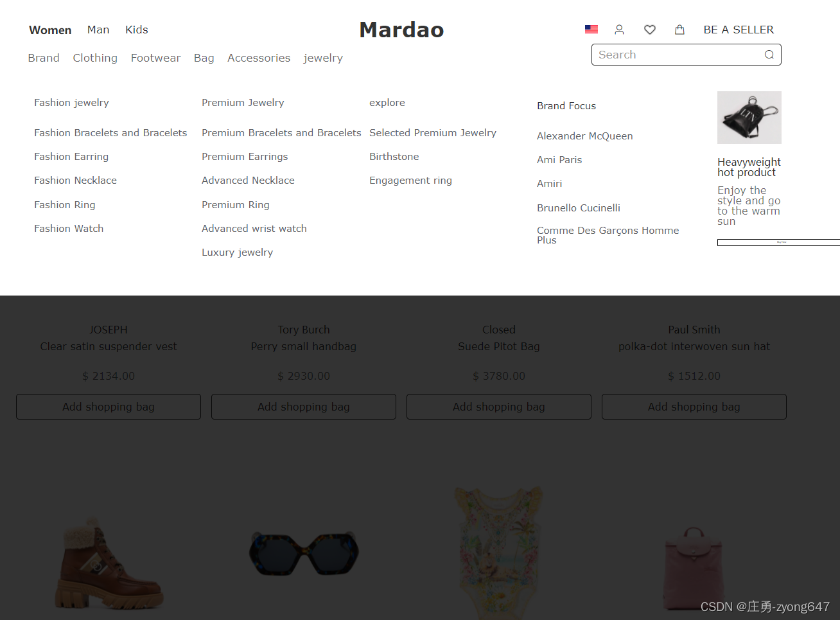
Task: Select the Man tab
Action: [x=98, y=30]
